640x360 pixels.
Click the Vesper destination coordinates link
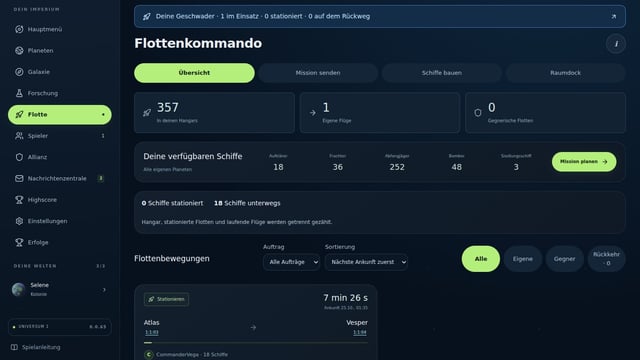coord(360,333)
